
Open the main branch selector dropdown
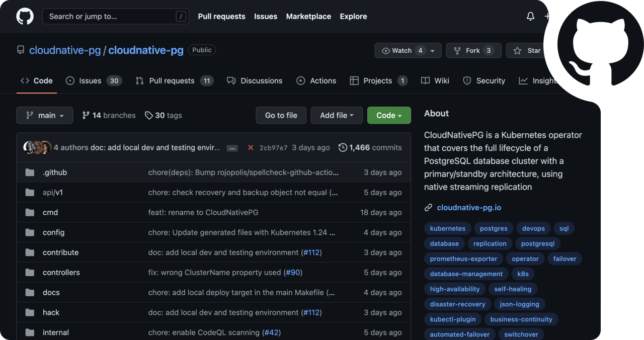(x=45, y=115)
